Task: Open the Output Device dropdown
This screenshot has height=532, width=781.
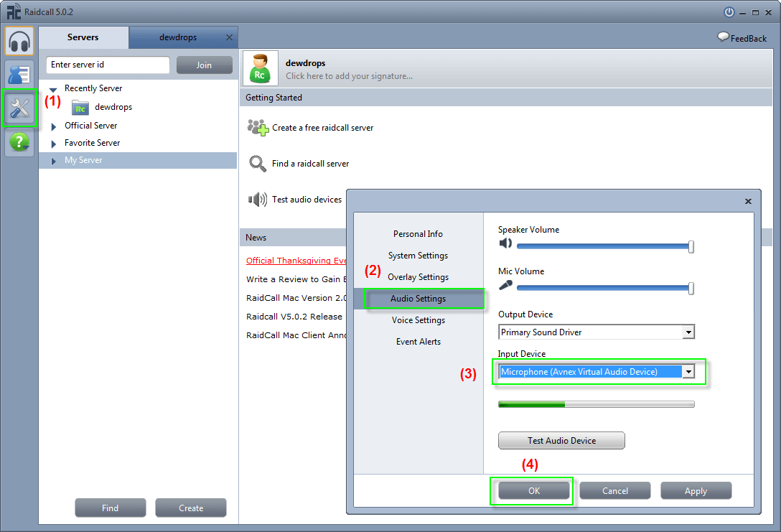Action: pos(688,332)
